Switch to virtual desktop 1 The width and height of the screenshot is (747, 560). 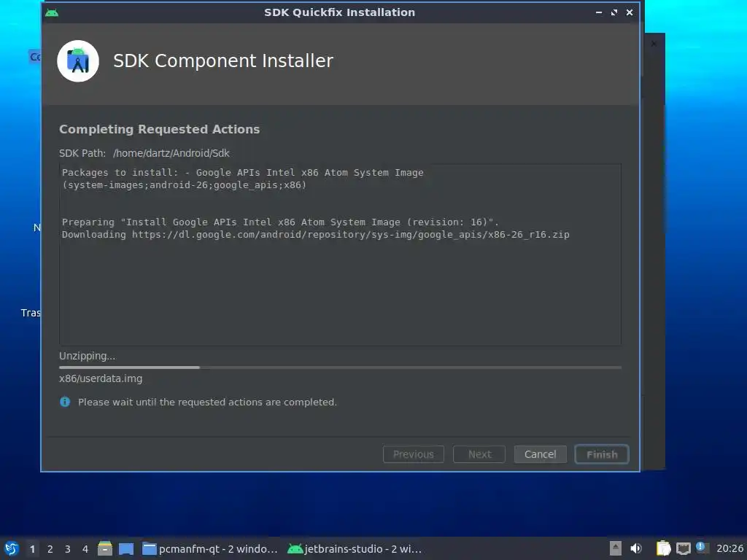(x=32, y=549)
